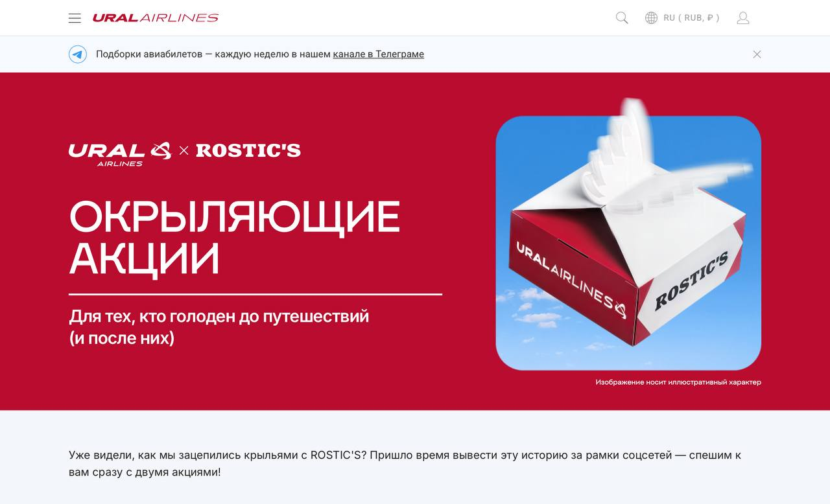Click the Ural Airlines winged emblem in banner
Screen dimensions: 830x504
pyautogui.click(x=161, y=150)
